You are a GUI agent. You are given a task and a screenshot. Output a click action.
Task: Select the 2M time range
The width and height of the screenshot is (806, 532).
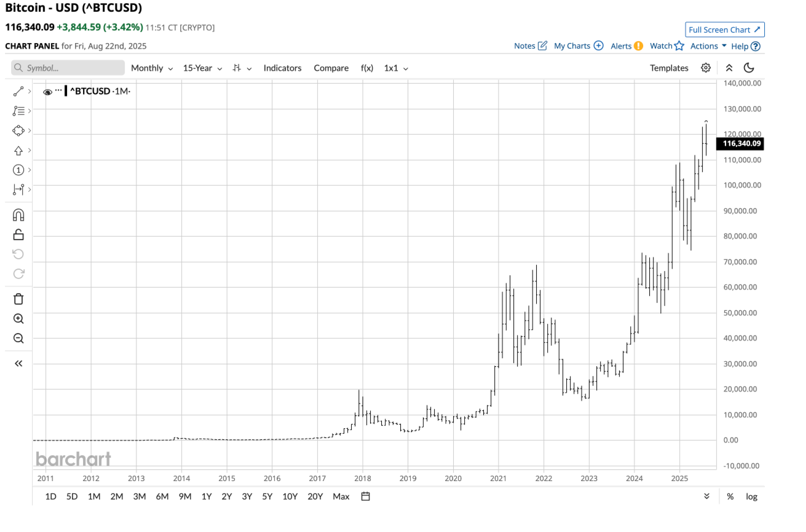(x=117, y=496)
